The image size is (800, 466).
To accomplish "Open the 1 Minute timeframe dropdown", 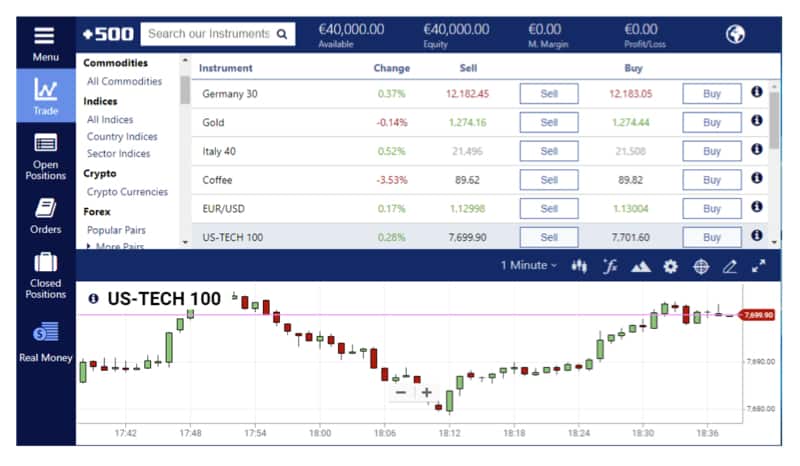I will [529, 265].
